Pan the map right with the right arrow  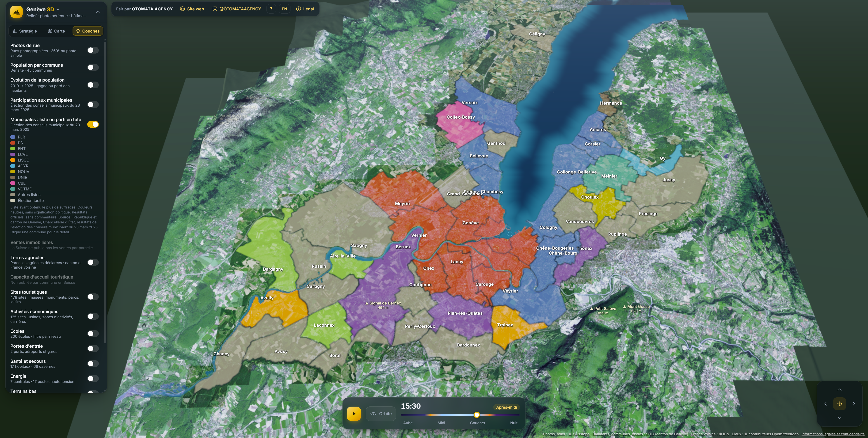coord(854,404)
